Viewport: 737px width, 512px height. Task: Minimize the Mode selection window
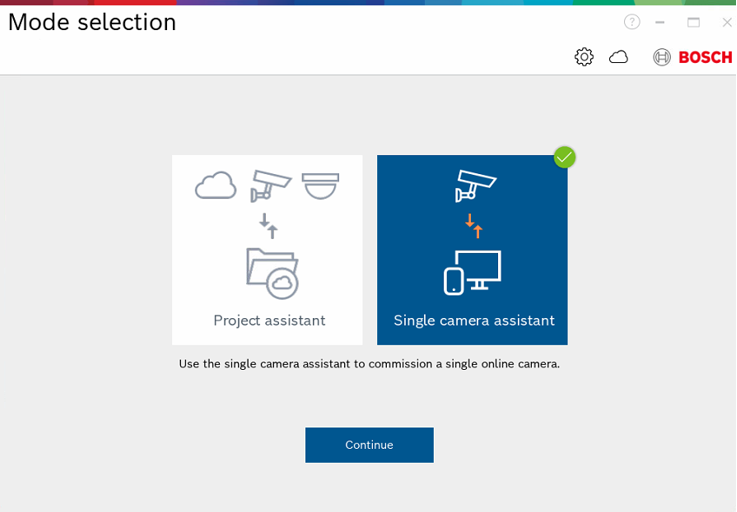point(660,22)
